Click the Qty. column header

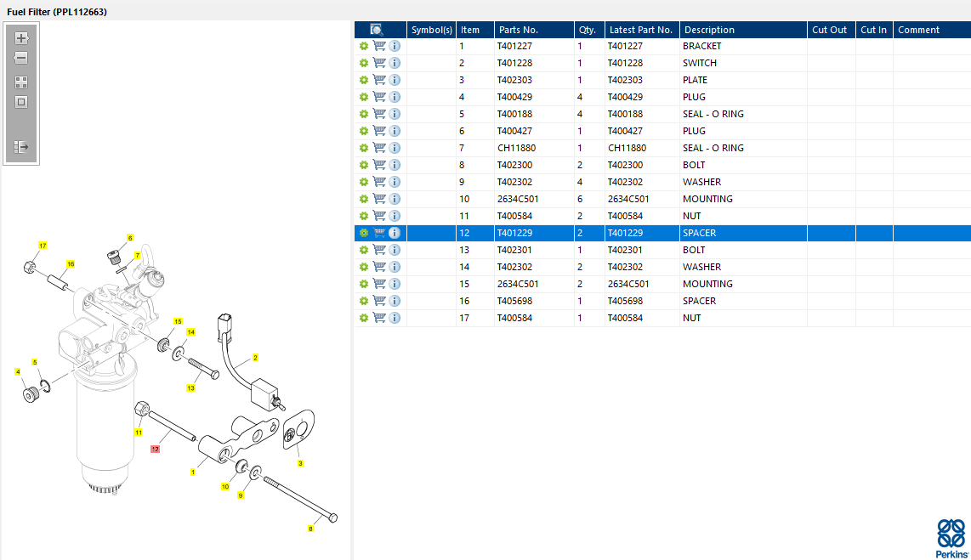coord(589,30)
